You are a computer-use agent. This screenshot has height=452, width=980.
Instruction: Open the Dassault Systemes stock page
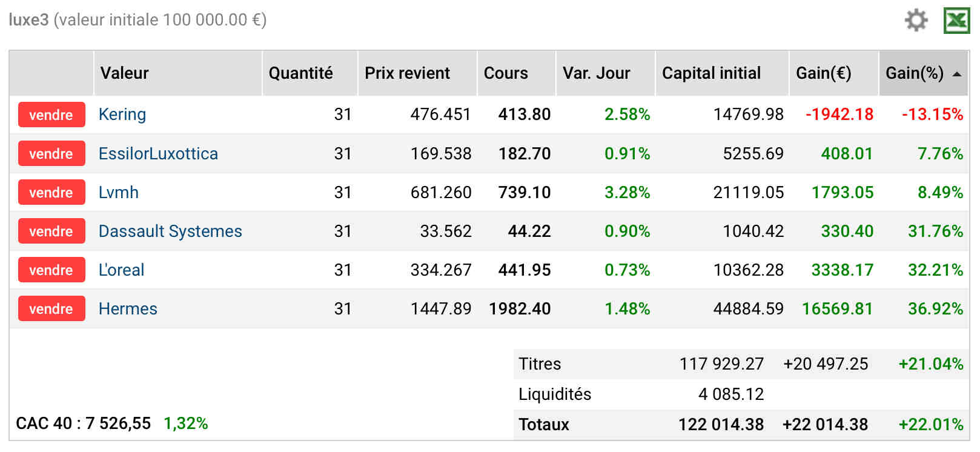[170, 231]
